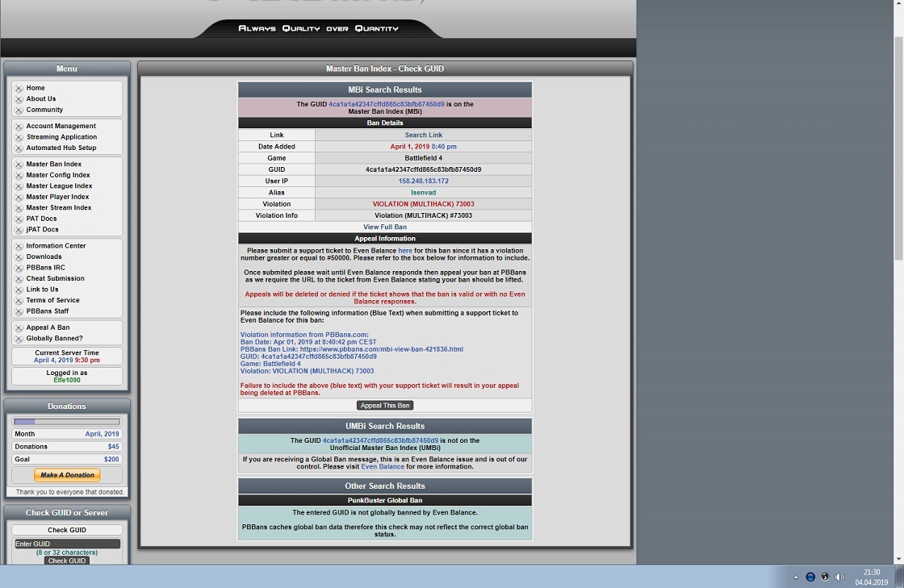Click the bullet icon beside Account Management

tap(19, 126)
